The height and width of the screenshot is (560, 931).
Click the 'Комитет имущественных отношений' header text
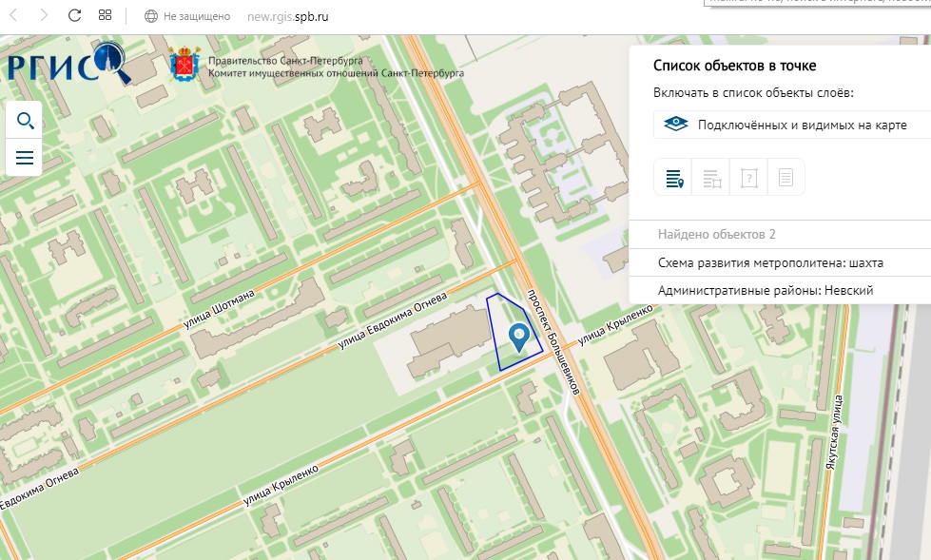click(x=336, y=73)
